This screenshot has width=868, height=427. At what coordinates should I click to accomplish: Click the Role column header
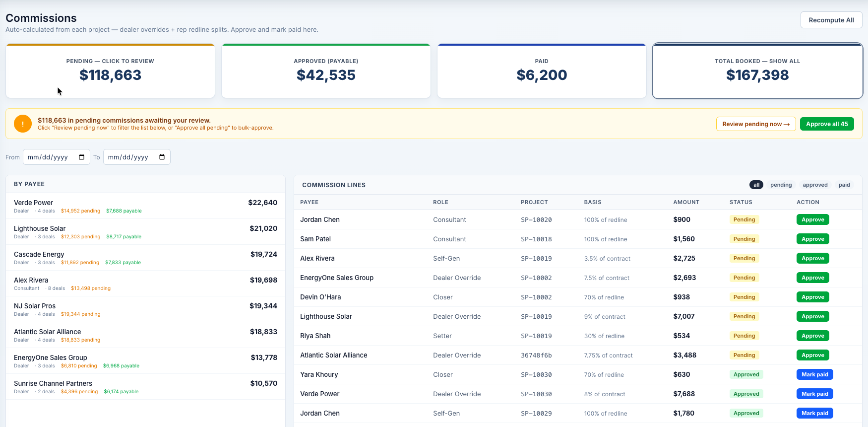[x=440, y=202]
